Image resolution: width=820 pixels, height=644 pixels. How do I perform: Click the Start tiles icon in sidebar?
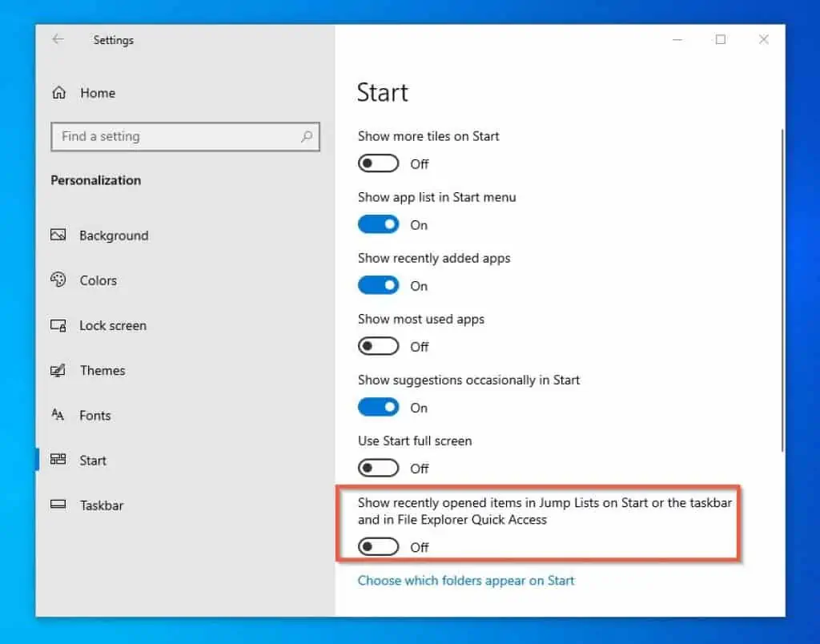[x=58, y=460]
